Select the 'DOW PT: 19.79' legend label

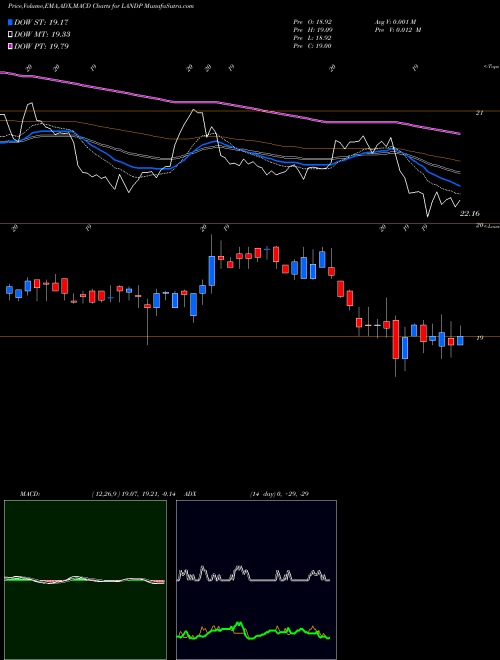click(x=41, y=46)
